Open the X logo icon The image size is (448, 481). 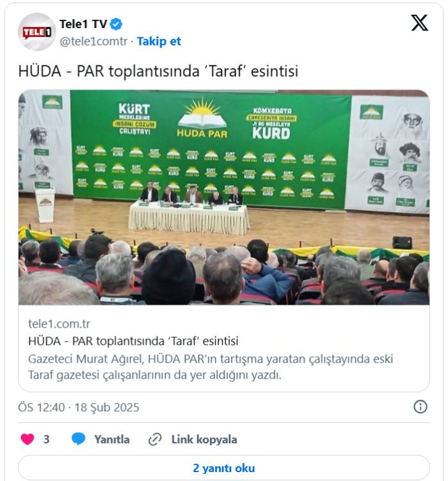(x=419, y=22)
